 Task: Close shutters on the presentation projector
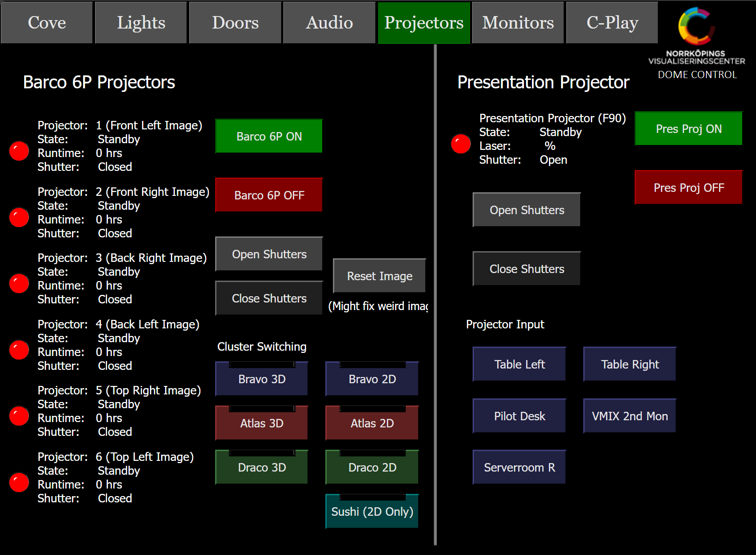527,269
